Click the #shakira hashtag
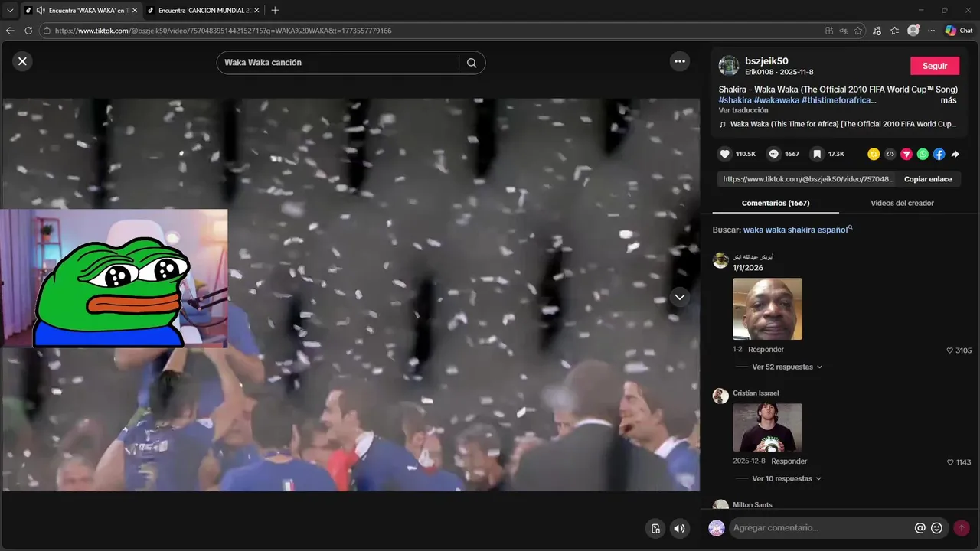Viewport: 980px width, 551px height. click(x=735, y=100)
